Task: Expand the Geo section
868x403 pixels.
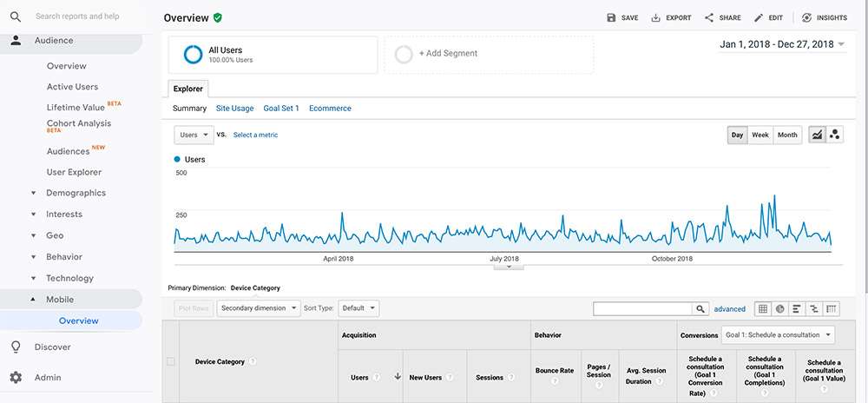Action: tap(33, 236)
